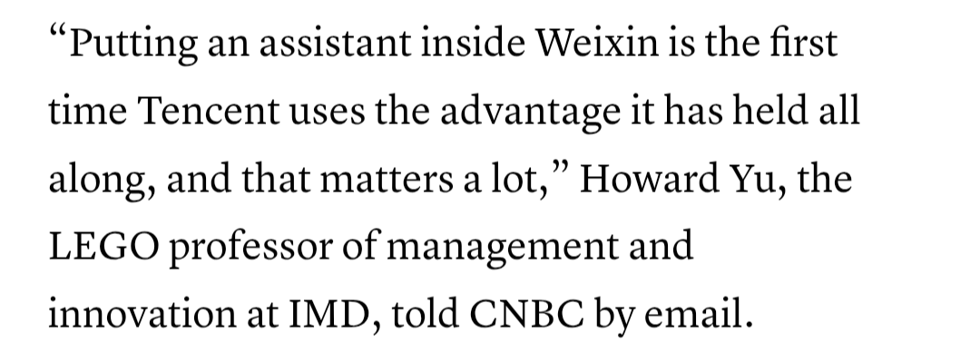
Task: Click the word "innovation" in the last line
Action: tap(142, 313)
